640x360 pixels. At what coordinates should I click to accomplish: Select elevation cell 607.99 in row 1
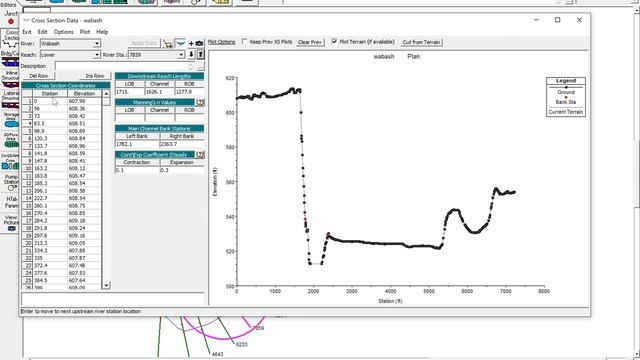[x=84, y=101]
